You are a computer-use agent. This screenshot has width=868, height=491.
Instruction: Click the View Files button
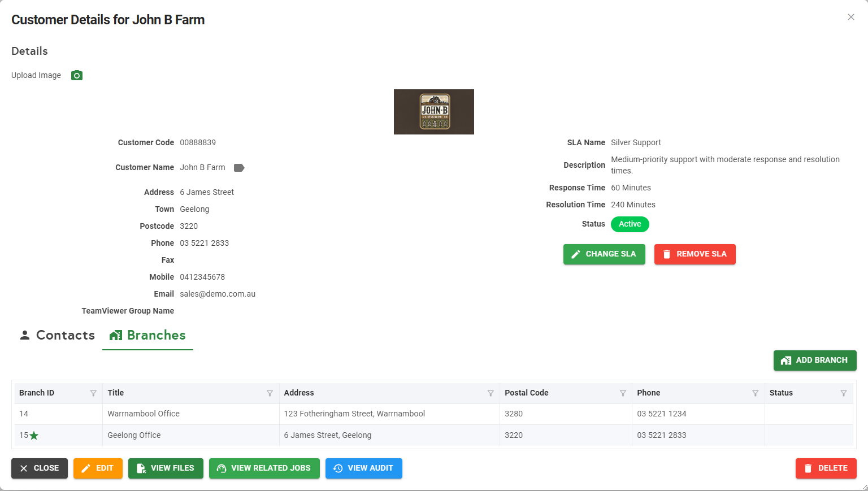(x=166, y=468)
